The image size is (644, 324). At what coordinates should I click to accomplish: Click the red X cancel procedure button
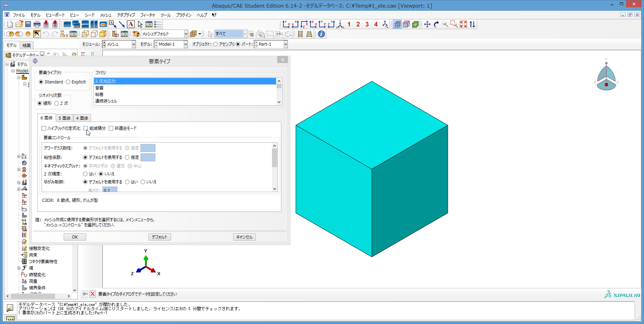93,294
